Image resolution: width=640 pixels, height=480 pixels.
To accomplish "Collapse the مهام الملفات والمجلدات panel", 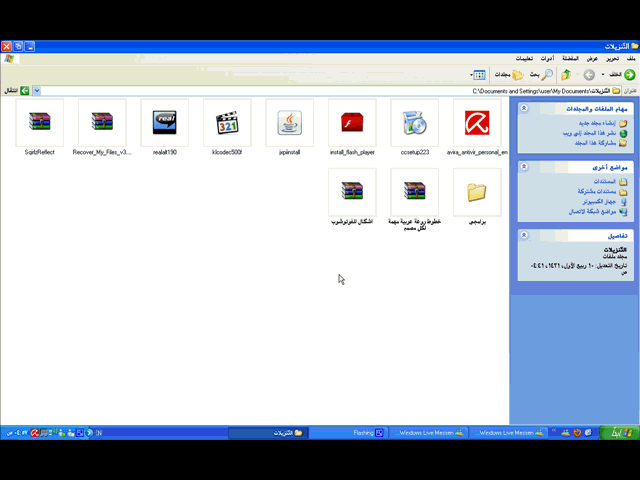I will pyautogui.click(x=524, y=108).
